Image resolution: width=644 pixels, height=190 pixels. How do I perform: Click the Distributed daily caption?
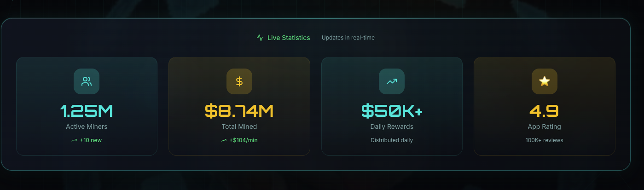(392, 140)
